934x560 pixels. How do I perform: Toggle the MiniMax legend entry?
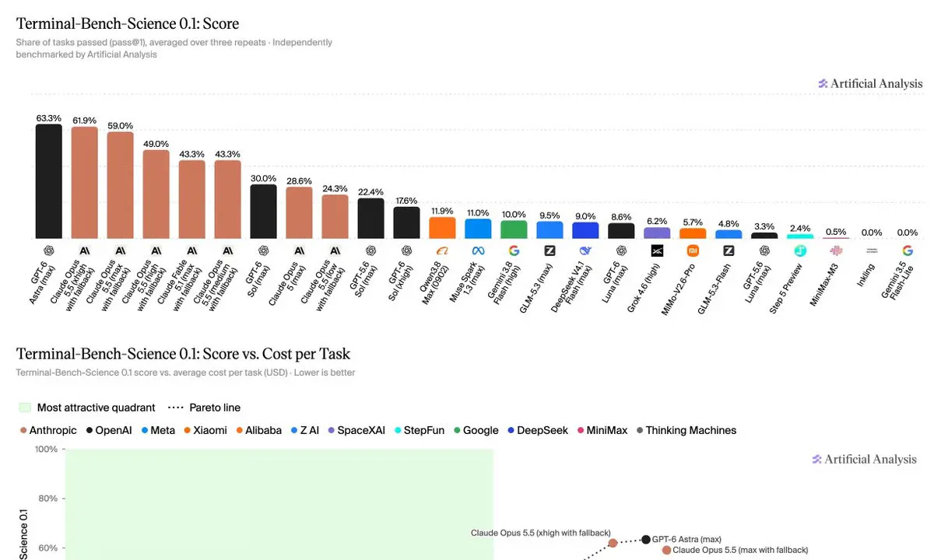602,430
